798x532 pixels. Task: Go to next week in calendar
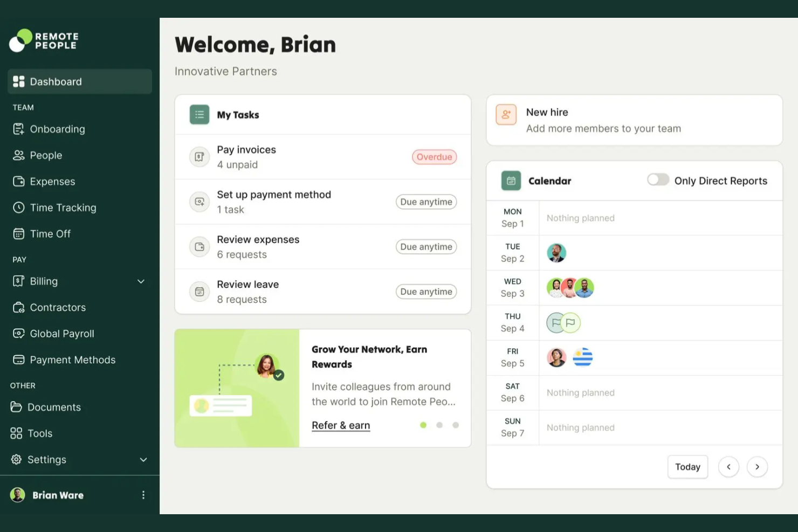coord(757,467)
